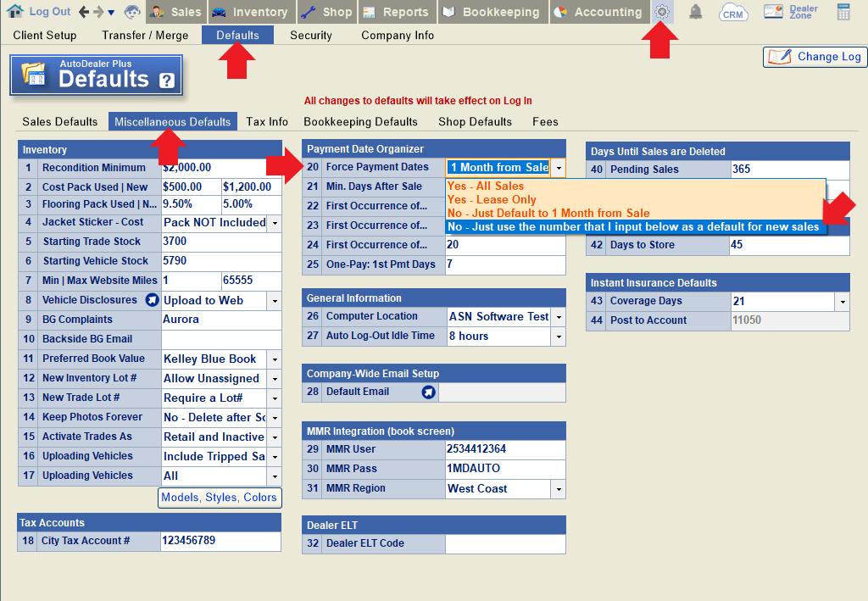
Task: Expand Preferred Book Value dropdown
Action: coord(275,359)
